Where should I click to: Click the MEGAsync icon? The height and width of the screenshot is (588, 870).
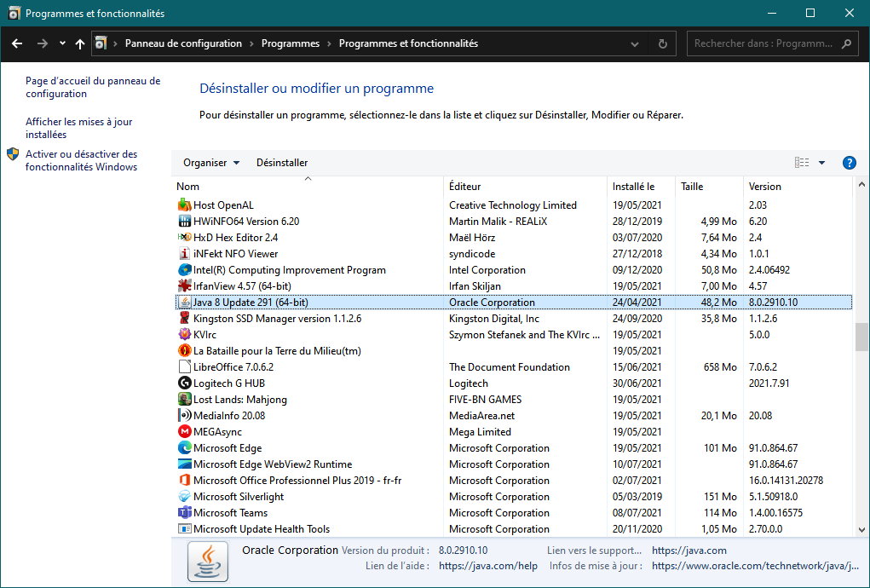coord(184,431)
